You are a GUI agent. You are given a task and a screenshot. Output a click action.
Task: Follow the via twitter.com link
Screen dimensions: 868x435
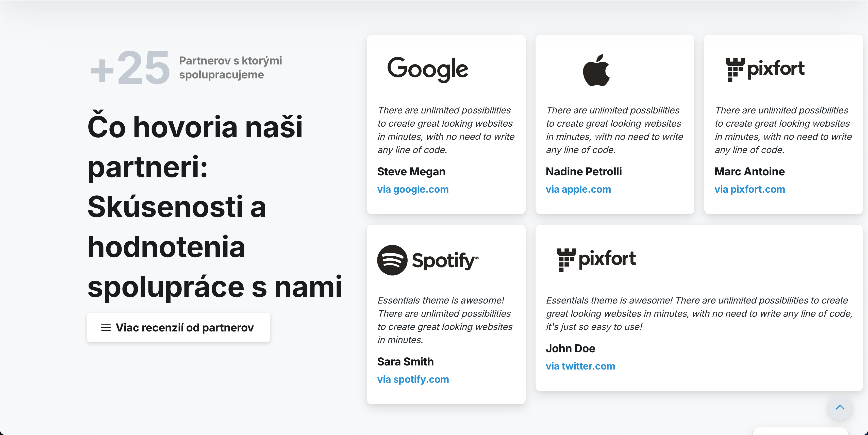580,366
